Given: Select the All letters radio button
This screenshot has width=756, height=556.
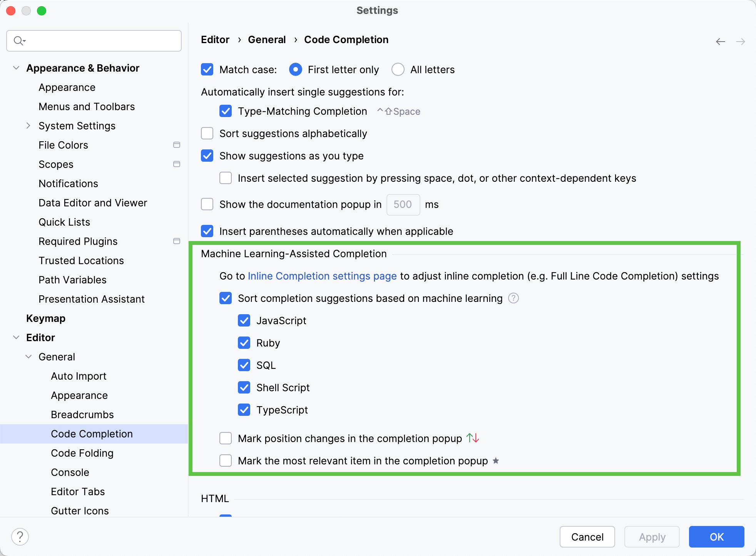Looking at the screenshot, I should (x=398, y=69).
